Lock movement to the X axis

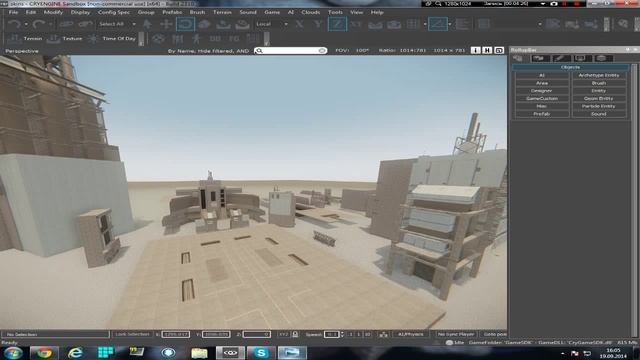click(x=299, y=24)
